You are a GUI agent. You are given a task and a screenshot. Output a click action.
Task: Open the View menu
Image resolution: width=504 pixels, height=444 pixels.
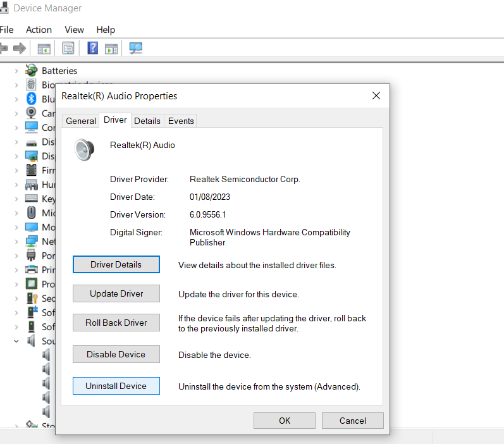pyautogui.click(x=74, y=30)
